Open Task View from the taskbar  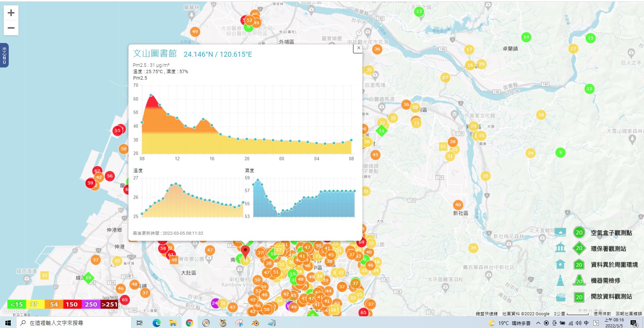[x=140, y=323]
